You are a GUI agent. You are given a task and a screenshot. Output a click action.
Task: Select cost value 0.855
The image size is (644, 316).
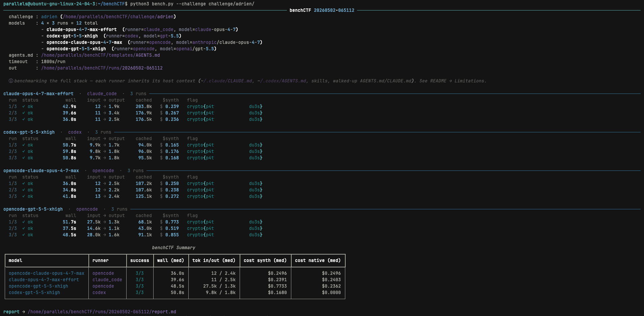pyautogui.click(x=172, y=235)
